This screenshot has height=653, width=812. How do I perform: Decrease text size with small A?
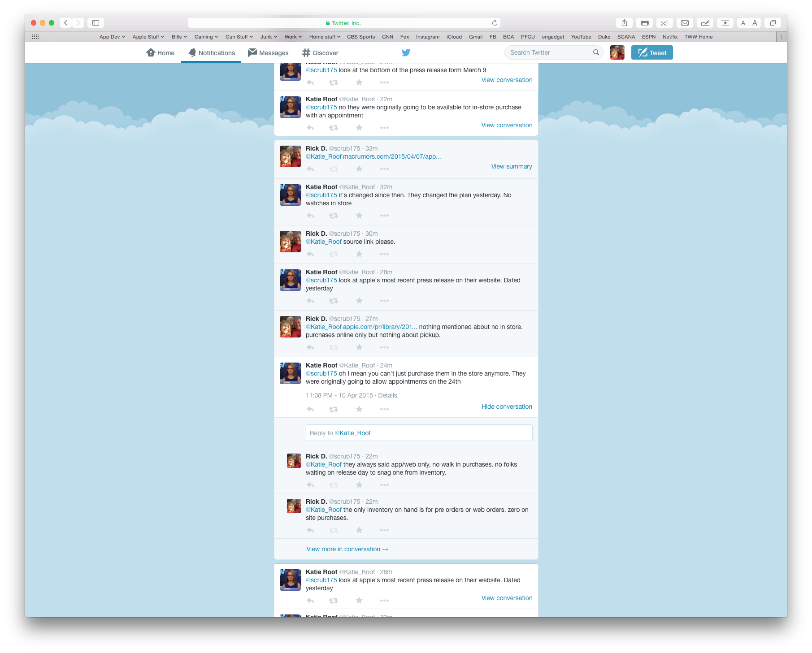743,23
